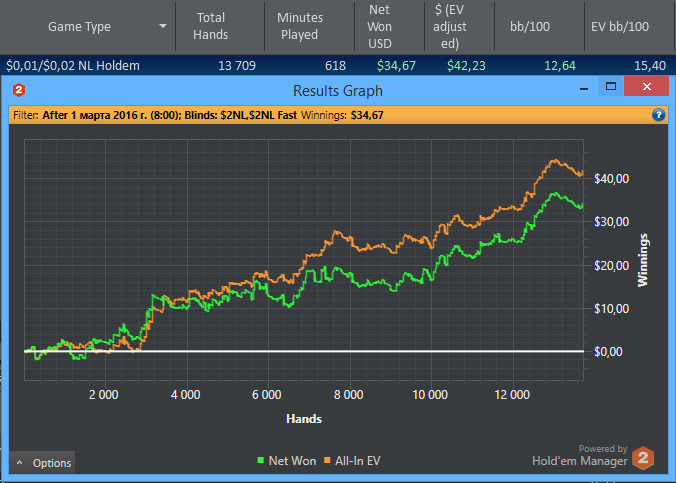Click the 12,64 bb/100 cell
Viewport: 676px width, 483px height.
pos(560,66)
